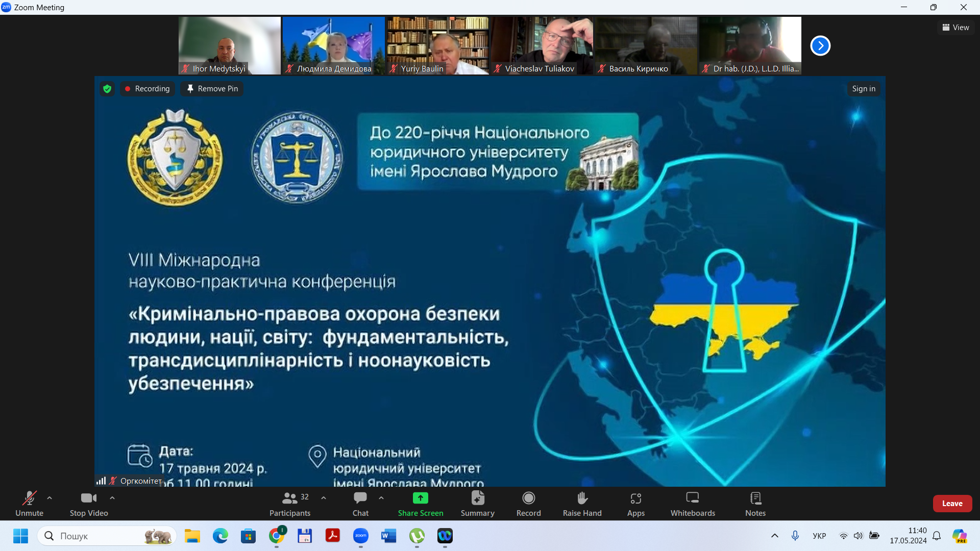Open the Participants list
The height and width of the screenshot is (551, 980).
[290, 504]
